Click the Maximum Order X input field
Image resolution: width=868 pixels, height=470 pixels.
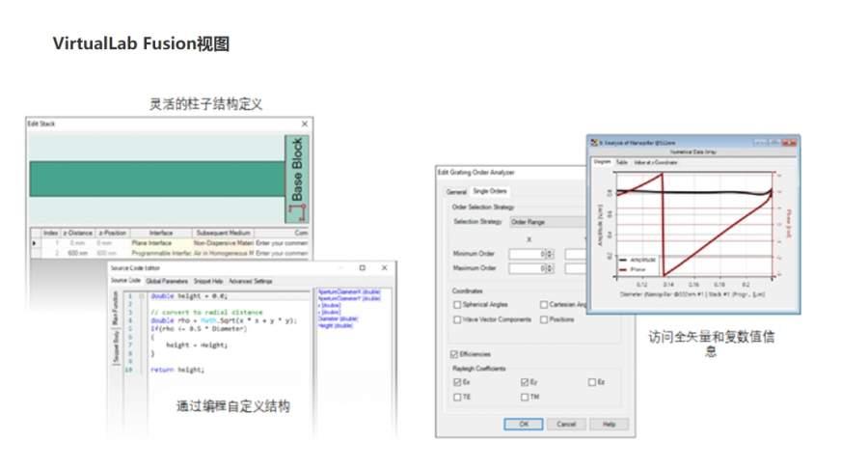point(527,268)
